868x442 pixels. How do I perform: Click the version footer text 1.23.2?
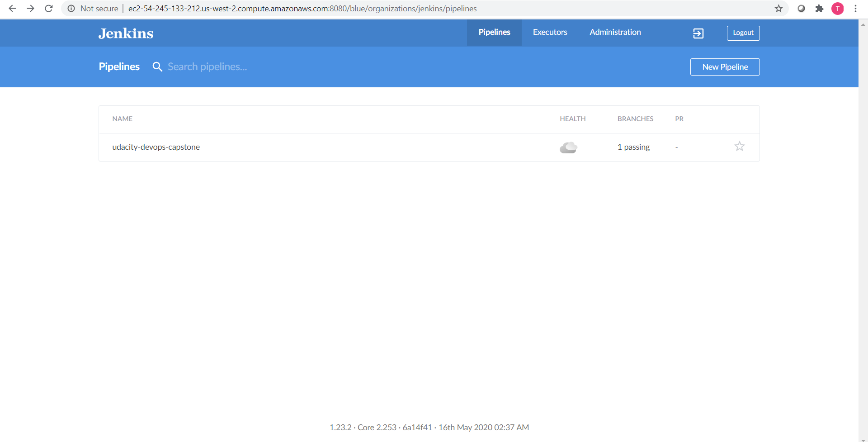[x=340, y=428]
